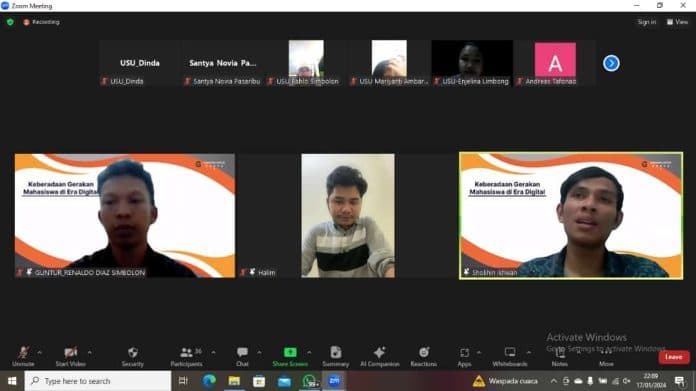Click the OneDrive cloud tray icon
Image resolution: width=696 pixels, height=391 pixels.
pos(578,381)
